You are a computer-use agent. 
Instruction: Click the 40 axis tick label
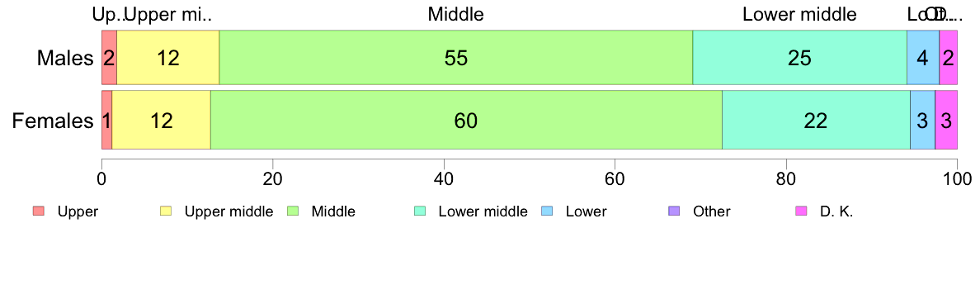tap(444, 179)
